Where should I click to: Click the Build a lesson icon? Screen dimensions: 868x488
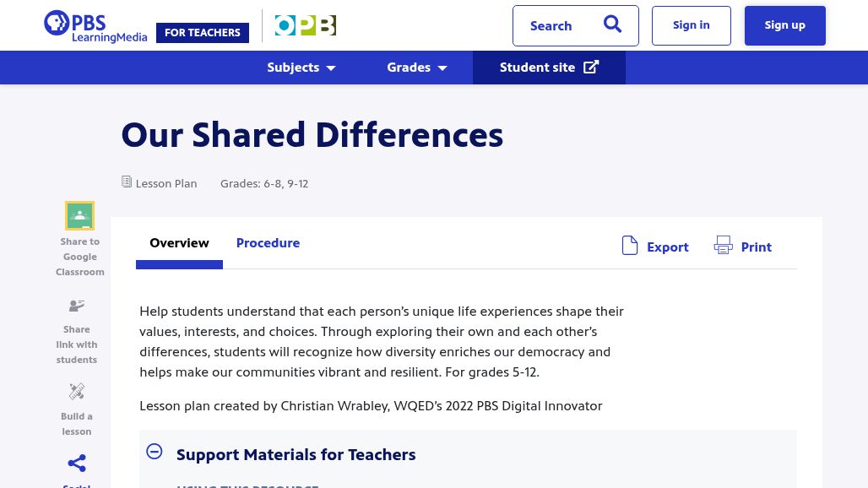[x=77, y=392]
